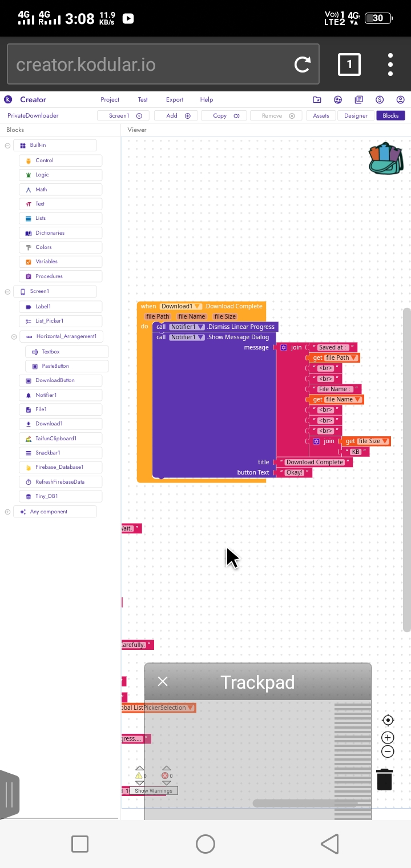Click the Add screen button
Viewport: 411px width, 868px height.
click(176, 115)
